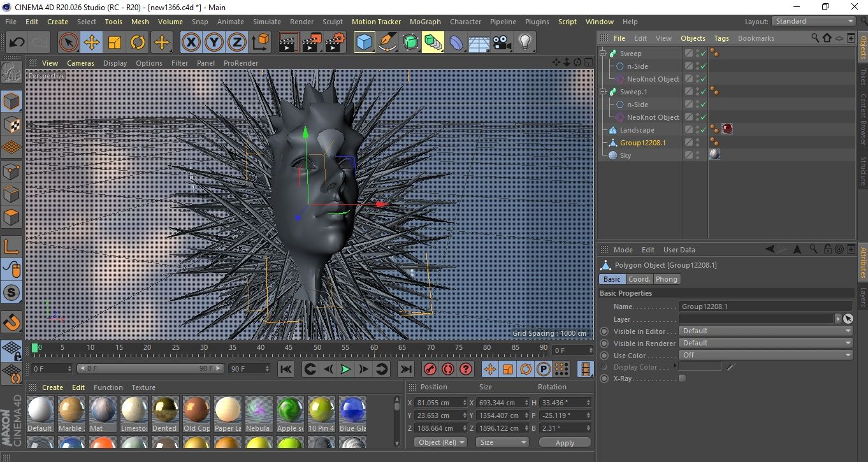868x462 pixels.
Task: Open the spline Pen tool
Action: tap(387, 43)
